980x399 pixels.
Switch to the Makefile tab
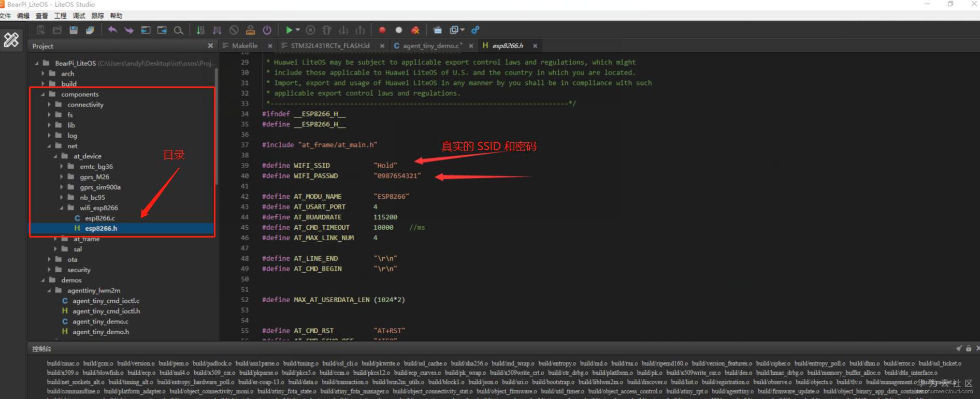click(x=244, y=46)
